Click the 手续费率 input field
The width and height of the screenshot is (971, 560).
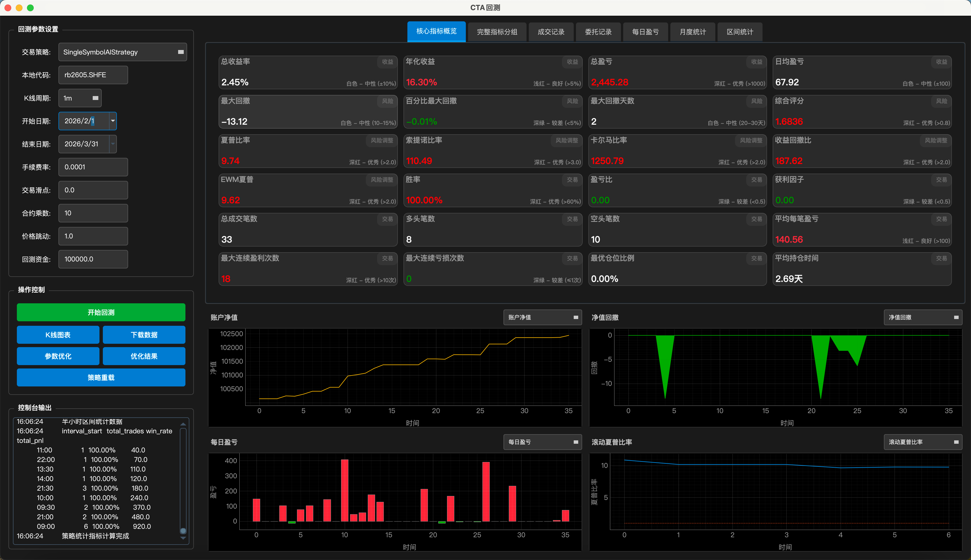click(x=93, y=167)
